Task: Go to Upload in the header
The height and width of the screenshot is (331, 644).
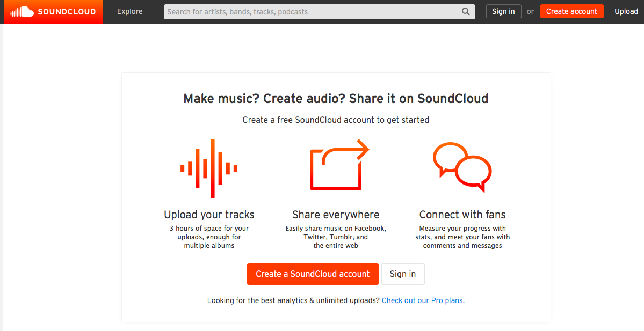Action: [626, 11]
